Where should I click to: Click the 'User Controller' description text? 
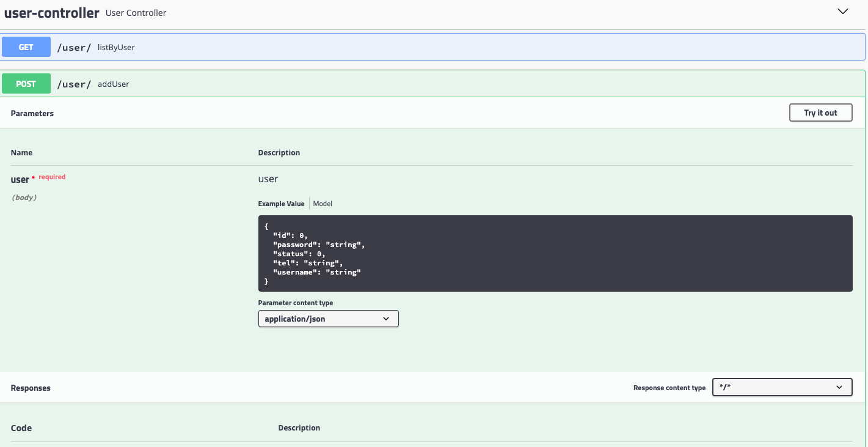(x=136, y=13)
